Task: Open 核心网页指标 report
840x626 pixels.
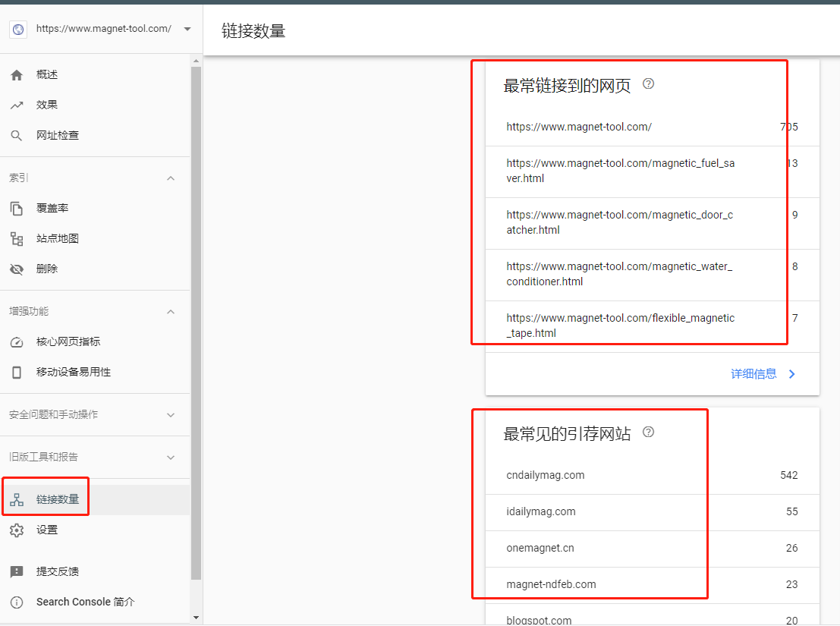Action: (95, 342)
